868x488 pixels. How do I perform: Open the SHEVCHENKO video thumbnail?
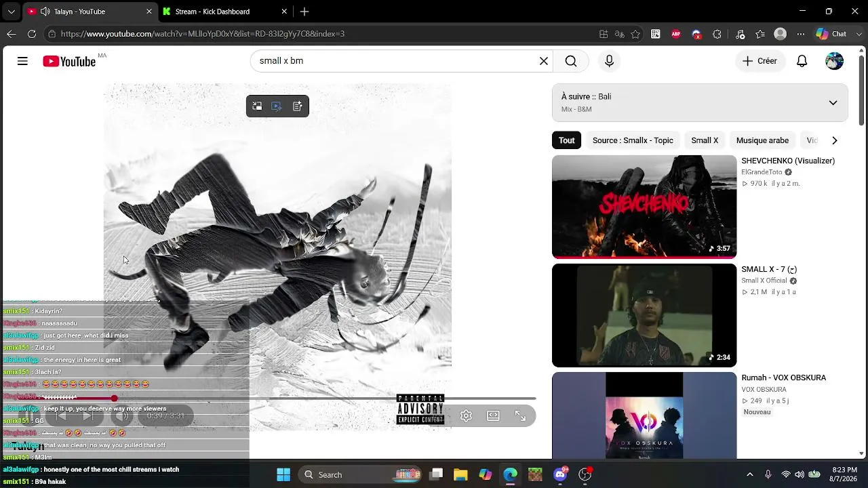coord(644,207)
